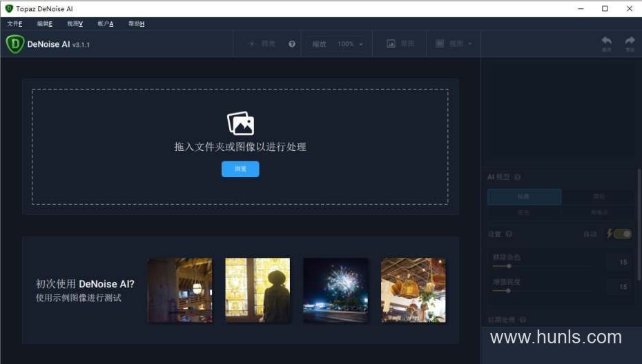Screen dimensions: 642x364
Task: Open the hanging basket cafe sample image
Action: [414, 290]
